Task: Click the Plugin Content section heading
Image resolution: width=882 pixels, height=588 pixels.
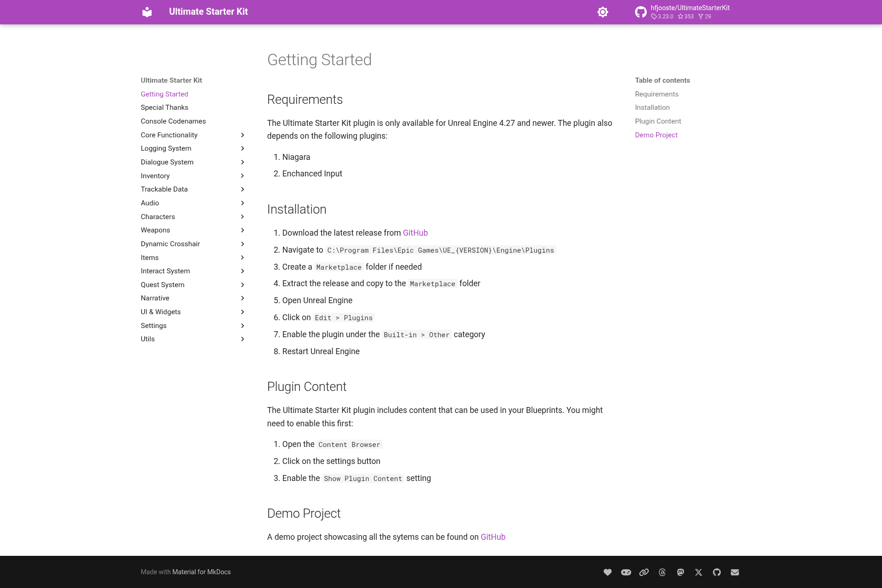Action: pos(307,387)
